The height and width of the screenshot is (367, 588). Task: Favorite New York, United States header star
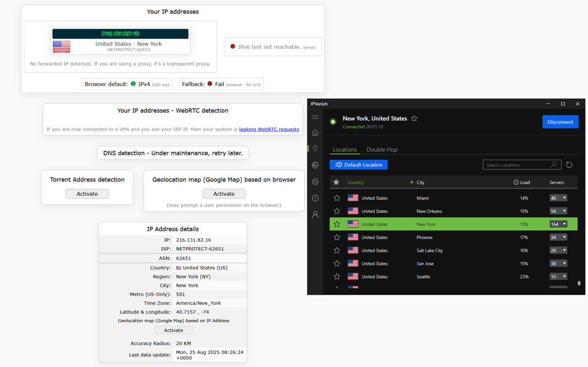(414, 118)
